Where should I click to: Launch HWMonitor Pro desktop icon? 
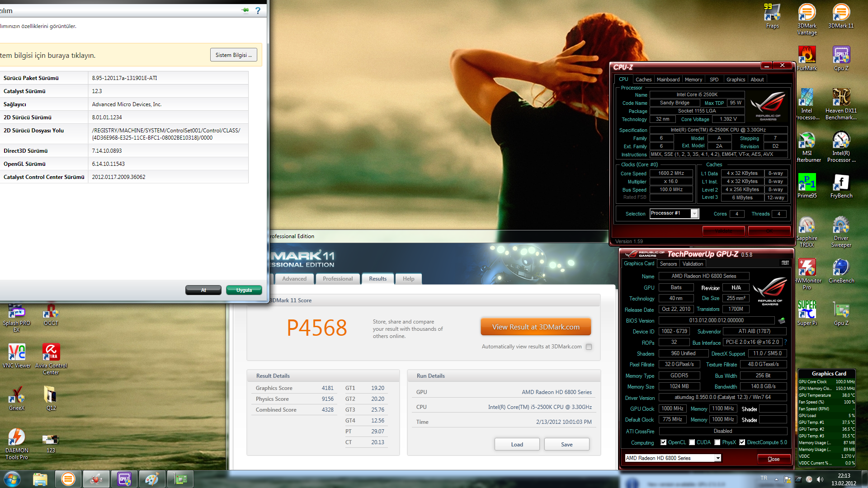(x=807, y=274)
